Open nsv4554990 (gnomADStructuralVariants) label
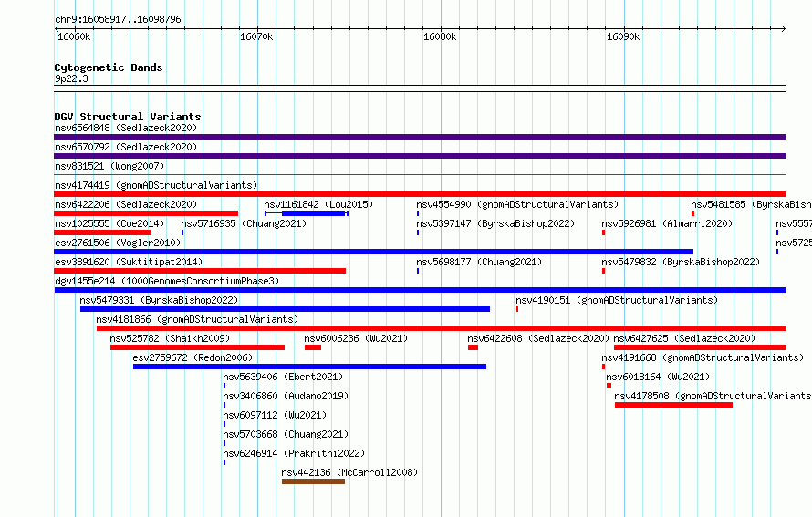 (517, 204)
